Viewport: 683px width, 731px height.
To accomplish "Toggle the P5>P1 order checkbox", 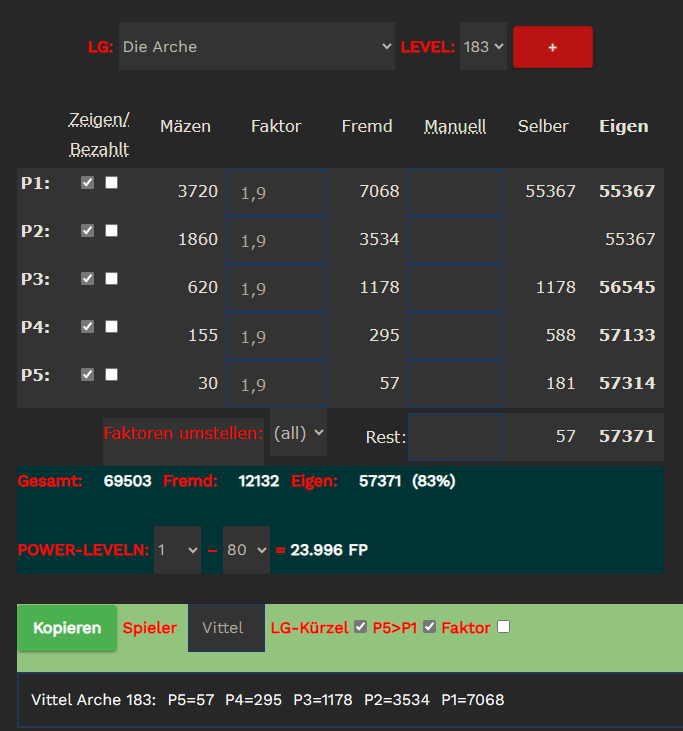I will [x=430, y=627].
